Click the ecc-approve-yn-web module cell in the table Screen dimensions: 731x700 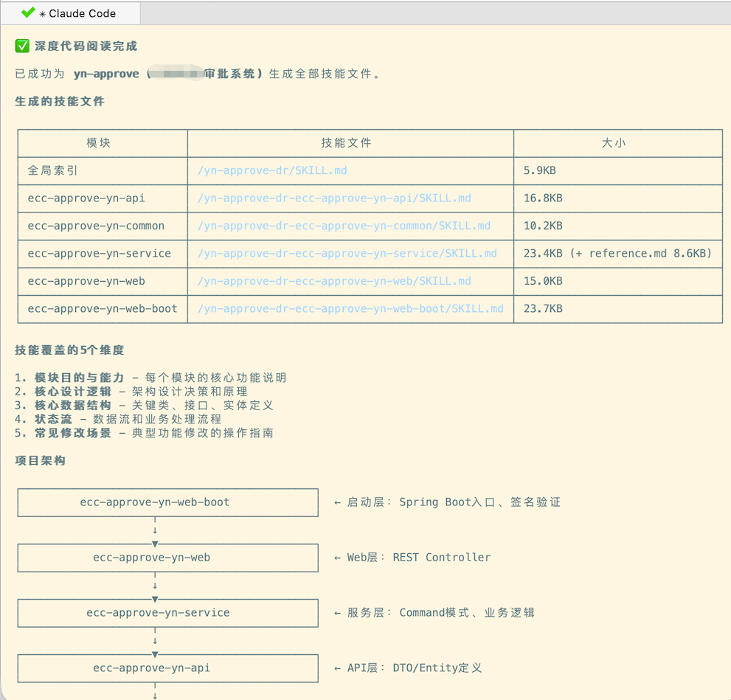click(x=103, y=281)
